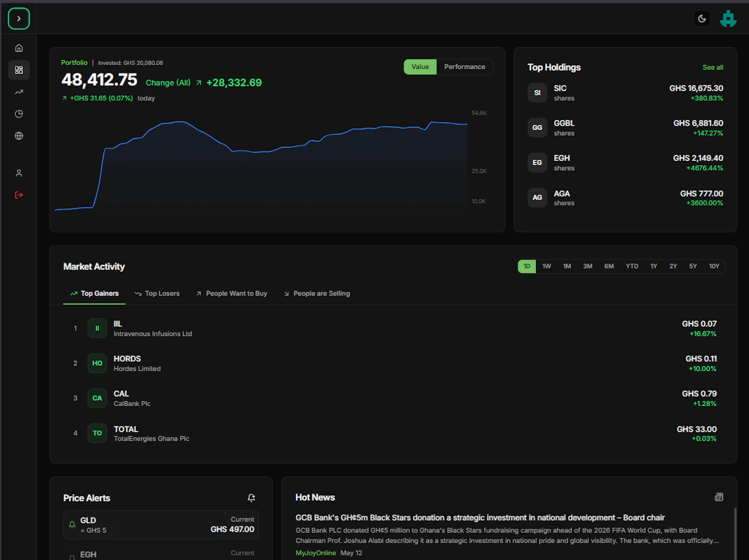Select the 1W time range
749x560 pixels.
tap(546, 266)
